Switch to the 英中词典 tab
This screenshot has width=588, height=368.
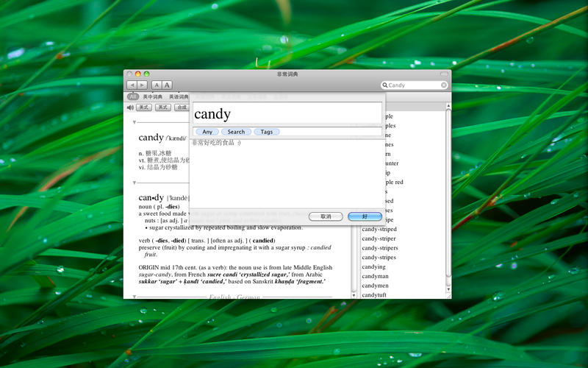[x=153, y=97]
